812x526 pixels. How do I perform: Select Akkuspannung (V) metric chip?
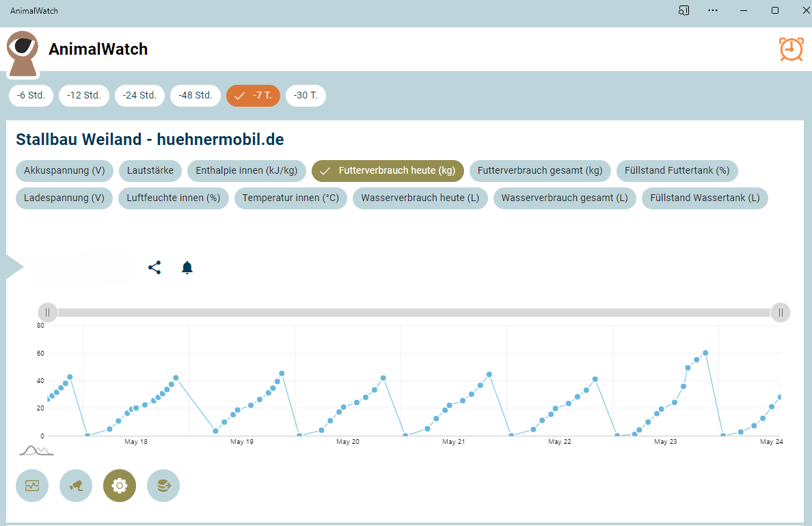pyautogui.click(x=64, y=170)
